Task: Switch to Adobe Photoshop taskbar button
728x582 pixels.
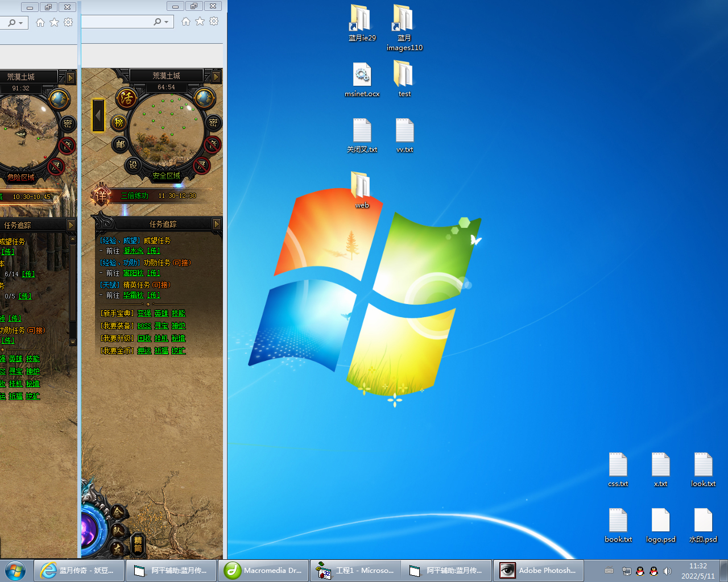Action: 538,570
